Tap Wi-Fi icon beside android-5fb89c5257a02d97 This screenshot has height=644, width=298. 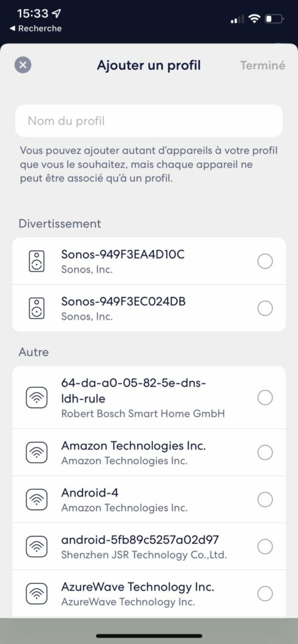[36, 546]
